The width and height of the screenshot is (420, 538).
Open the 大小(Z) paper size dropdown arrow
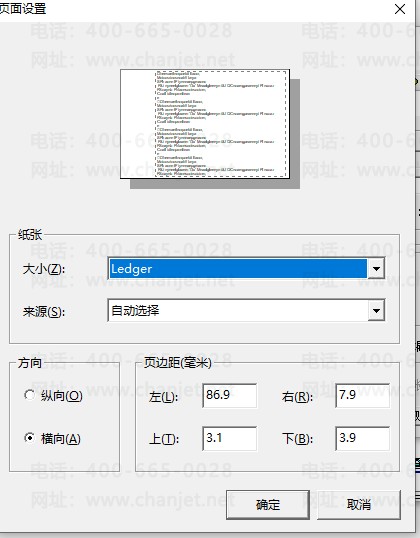pyautogui.click(x=376, y=269)
